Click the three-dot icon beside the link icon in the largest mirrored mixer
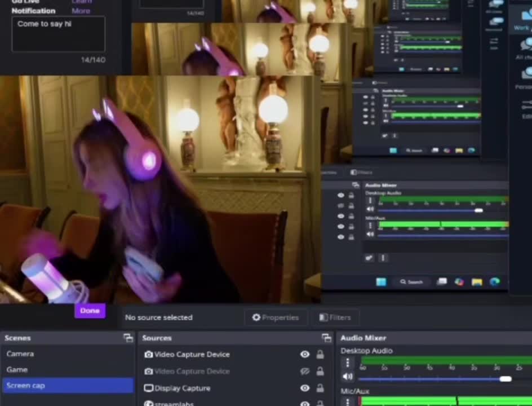The image size is (532, 406). tap(383, 258)
